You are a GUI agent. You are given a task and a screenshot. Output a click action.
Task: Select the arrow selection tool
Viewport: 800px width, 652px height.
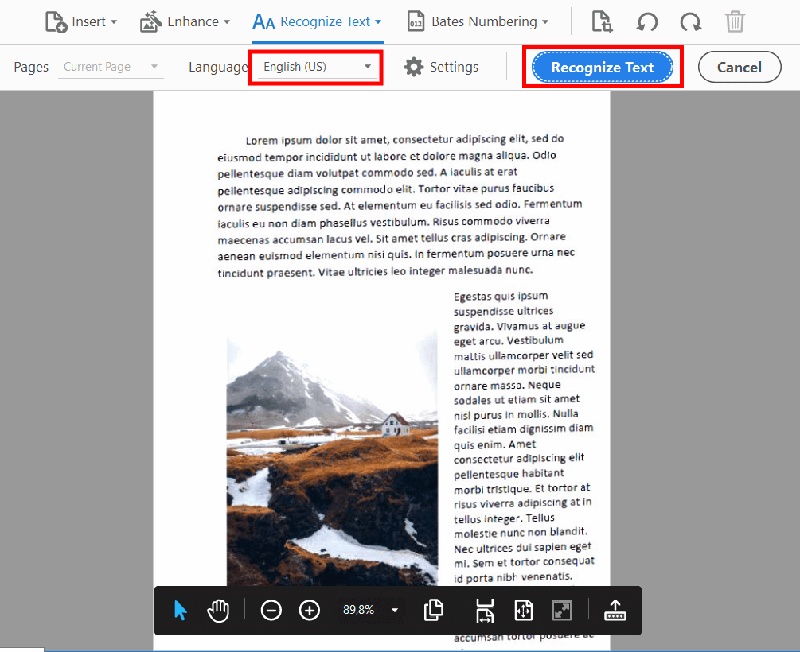tap(180, 610)
